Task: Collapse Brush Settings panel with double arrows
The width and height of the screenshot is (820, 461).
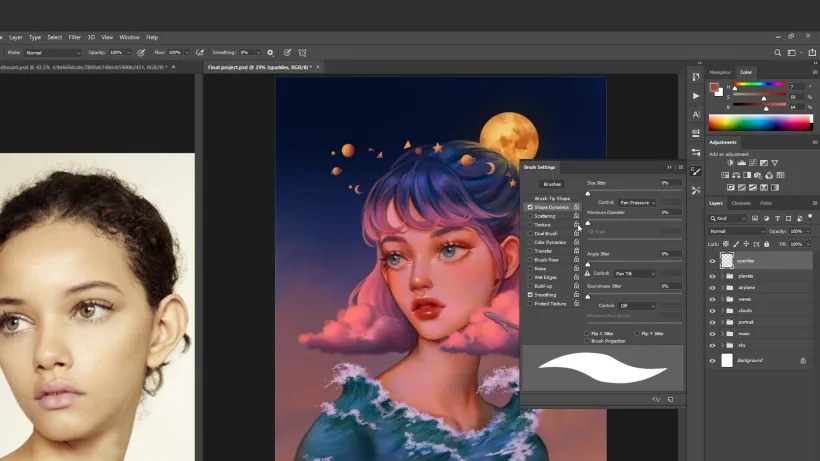Action: pyautogui.click(x=669, y=167)
